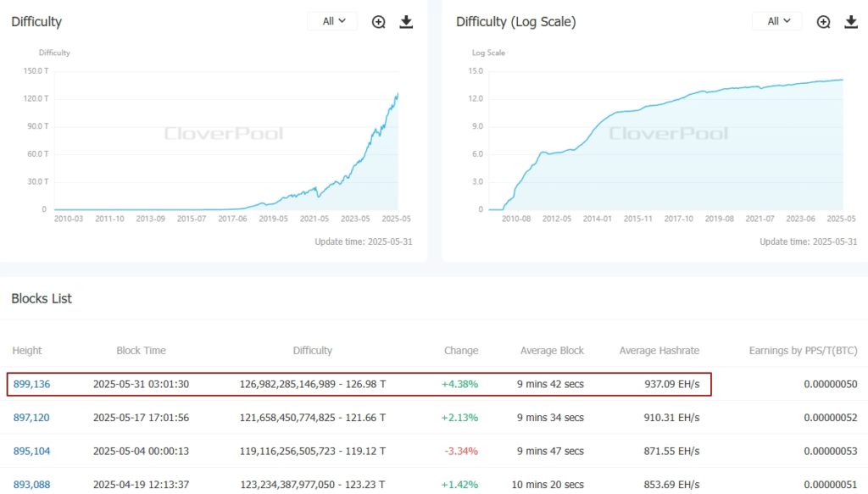Click the Difficulty (Log Scale) panel title
The height and width of the screenshot is (494, 868).
coord(516,21)
